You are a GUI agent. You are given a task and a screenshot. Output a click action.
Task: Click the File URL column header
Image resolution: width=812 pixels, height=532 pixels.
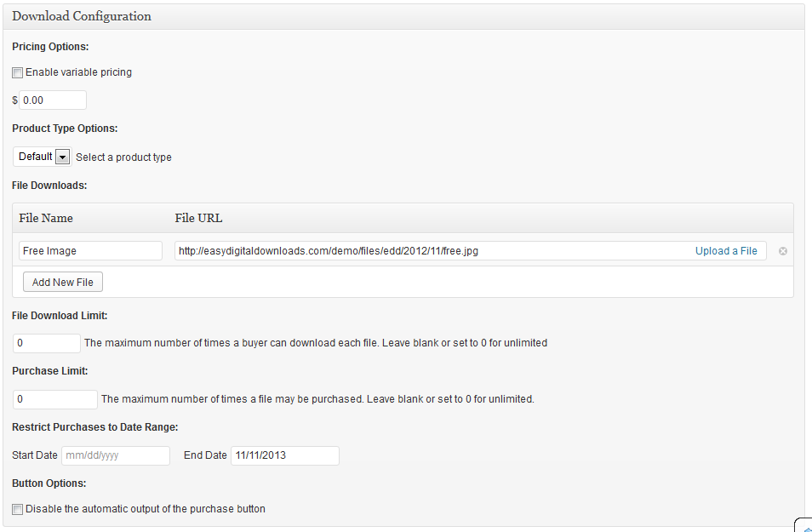pos(198,218)
